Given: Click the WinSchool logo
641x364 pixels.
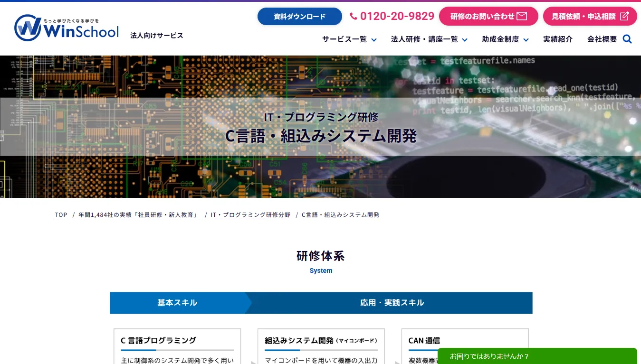Looking at the screenshot, I should [x=67, y=28].
